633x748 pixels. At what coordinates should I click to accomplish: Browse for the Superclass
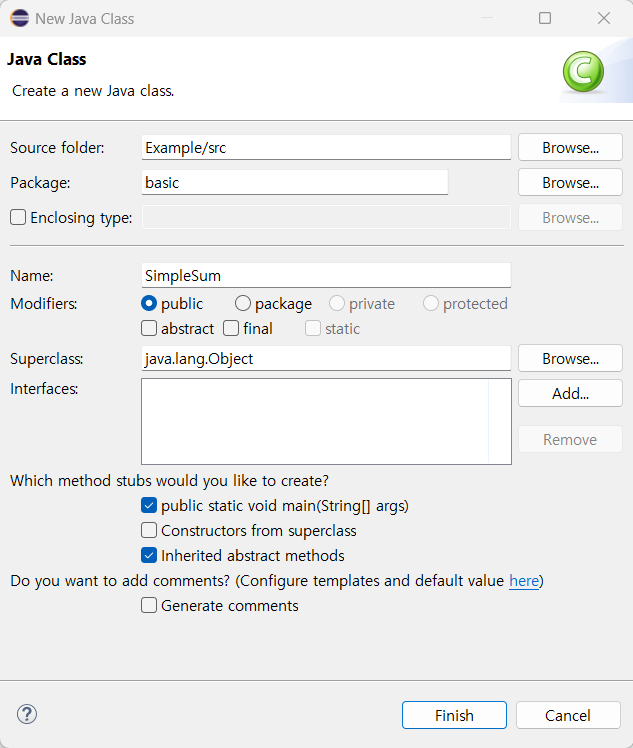[570, 358]
